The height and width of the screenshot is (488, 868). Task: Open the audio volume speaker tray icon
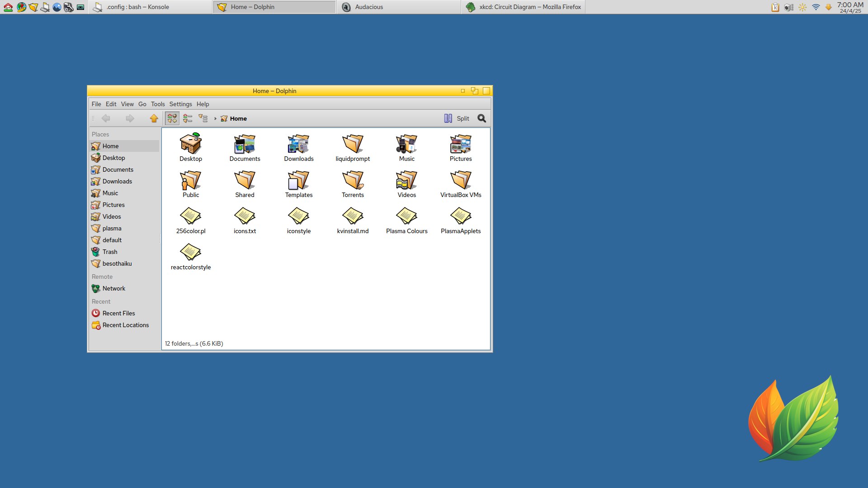[x=789, y=7]
